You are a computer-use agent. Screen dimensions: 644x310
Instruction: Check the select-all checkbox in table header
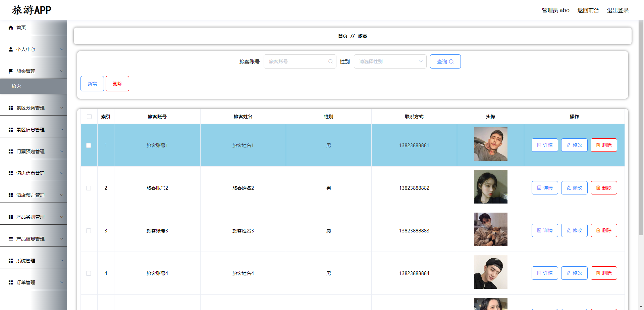(89, 117)
